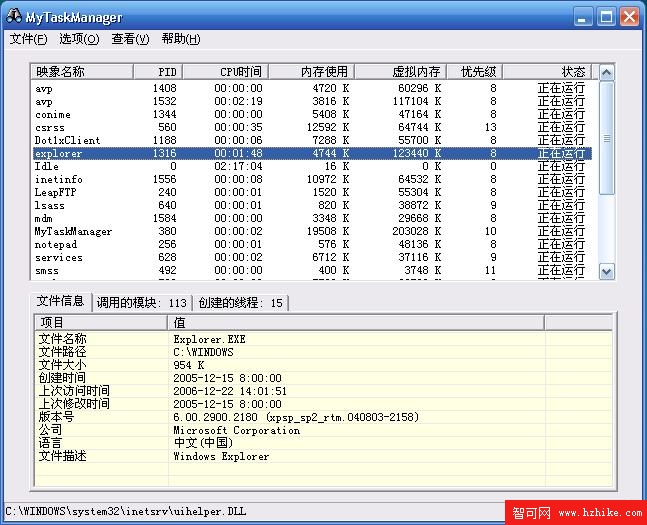647x525 pixels.
Task: Sort by PID column header
Action: pyautogui.click(x=158, y=71)
